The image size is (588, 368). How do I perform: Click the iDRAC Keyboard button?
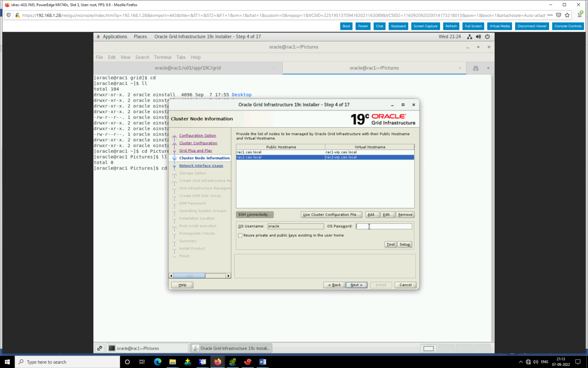tap(399, 26)
